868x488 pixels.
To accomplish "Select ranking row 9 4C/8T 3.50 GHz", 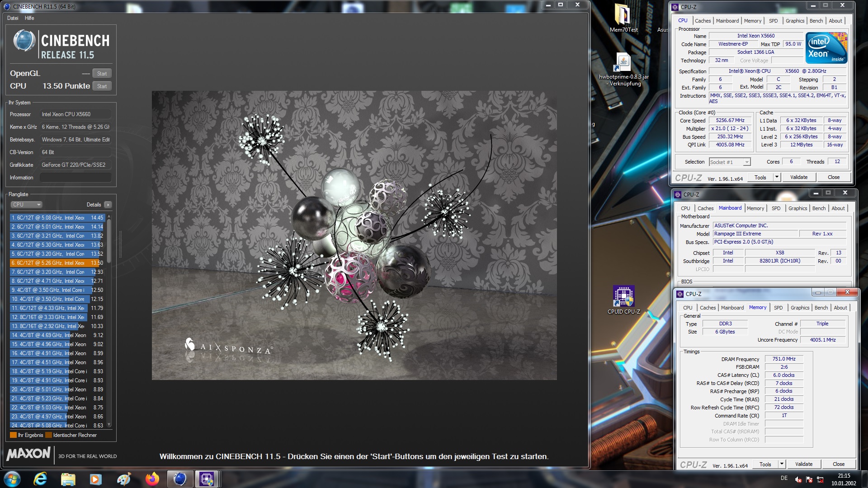I will tap(57, 290).
